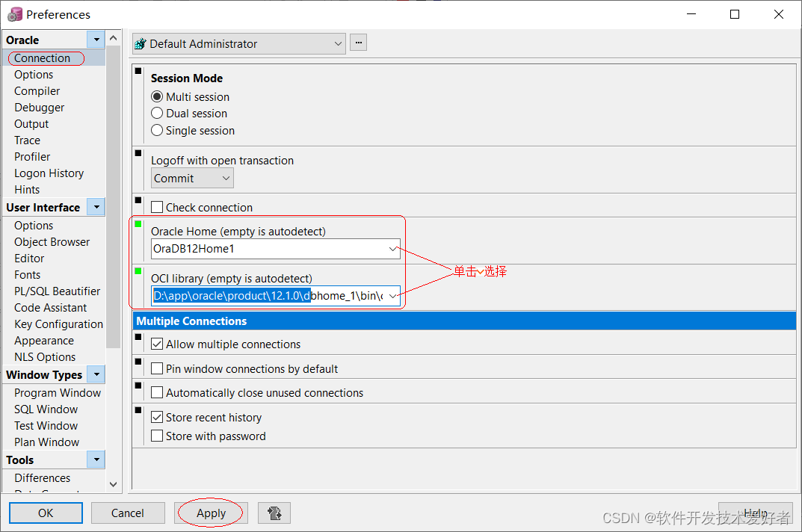This screenshot has height=532, width=802.
Task: Collapse the Oracle section arrow
Action: [96, 40]
